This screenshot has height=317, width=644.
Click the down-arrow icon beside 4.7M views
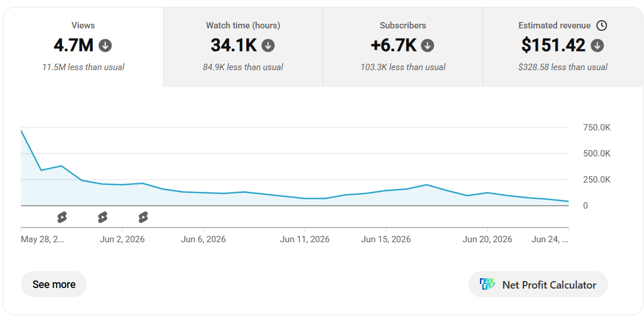[x=105, y=46]
